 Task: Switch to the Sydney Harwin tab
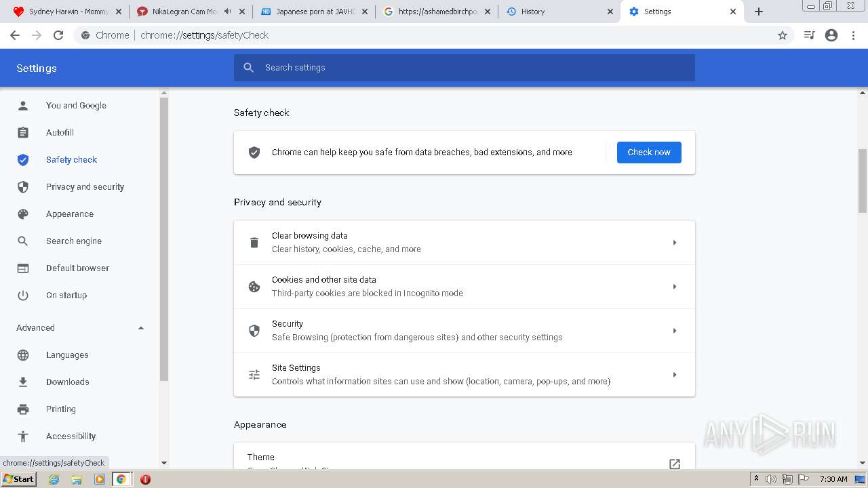click(x=68, y=12)
